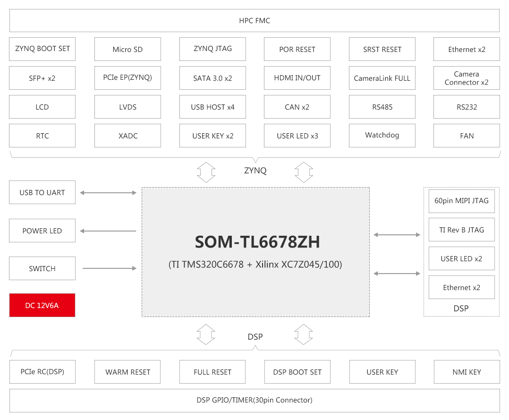Select the SATA 3.0 x2 box

212,78
